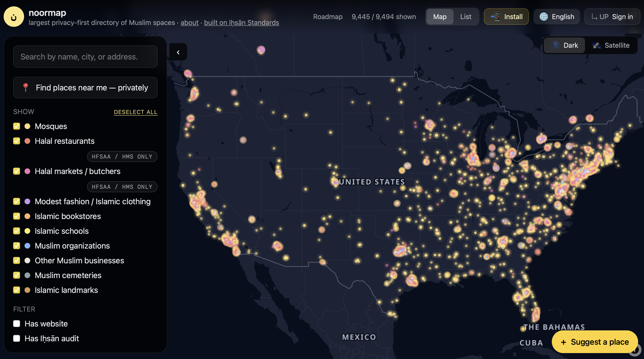644x359 pixels.
Task: Click Find places near me — privately
Action: tap(85, 87)
